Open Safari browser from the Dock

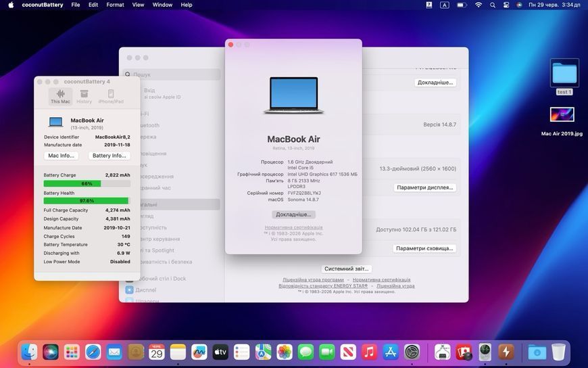[93, 352]
